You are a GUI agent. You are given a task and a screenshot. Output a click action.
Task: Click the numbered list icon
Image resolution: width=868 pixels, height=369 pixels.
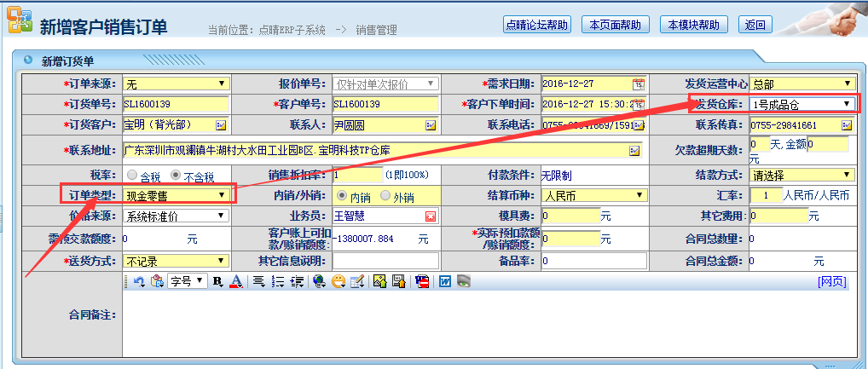point(278,281)
